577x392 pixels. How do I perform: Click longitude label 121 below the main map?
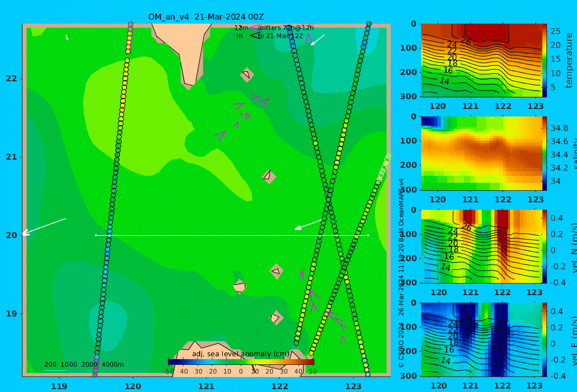tap(207, 386)
